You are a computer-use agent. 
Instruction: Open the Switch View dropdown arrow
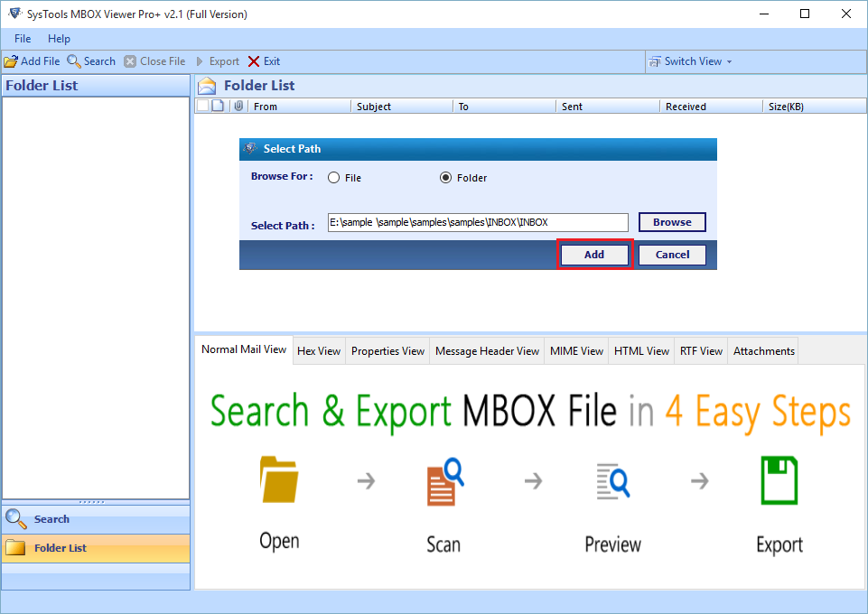click(x=729, y=62)
